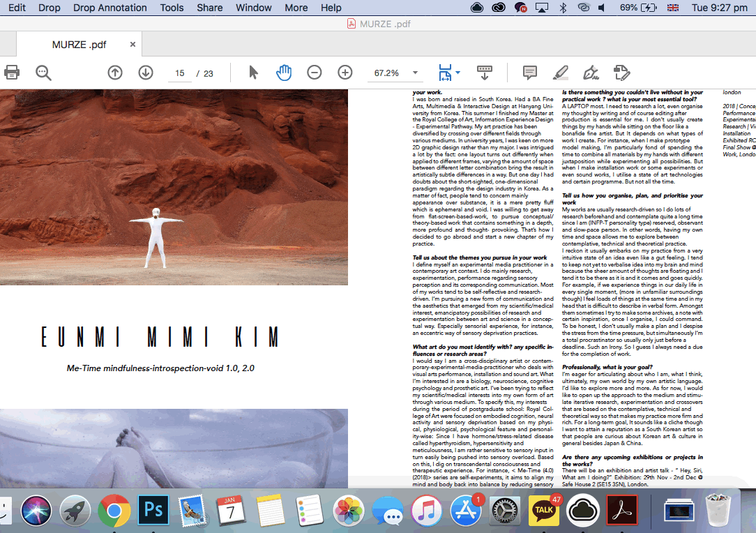Screen dimensions: 756x533
Task: Open fit page options arrow
Action: tap(458, 73)
